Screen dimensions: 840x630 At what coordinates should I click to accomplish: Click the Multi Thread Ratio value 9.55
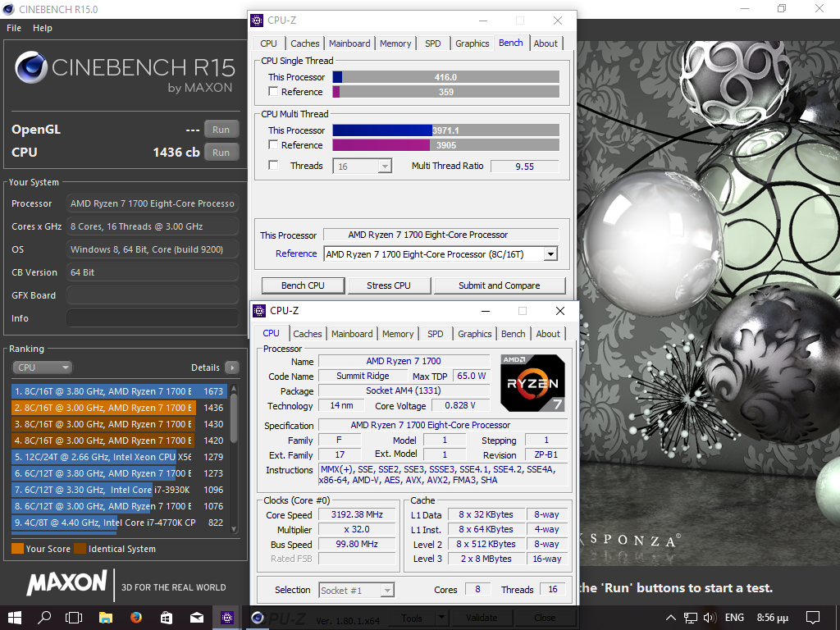tap(524, 166)
